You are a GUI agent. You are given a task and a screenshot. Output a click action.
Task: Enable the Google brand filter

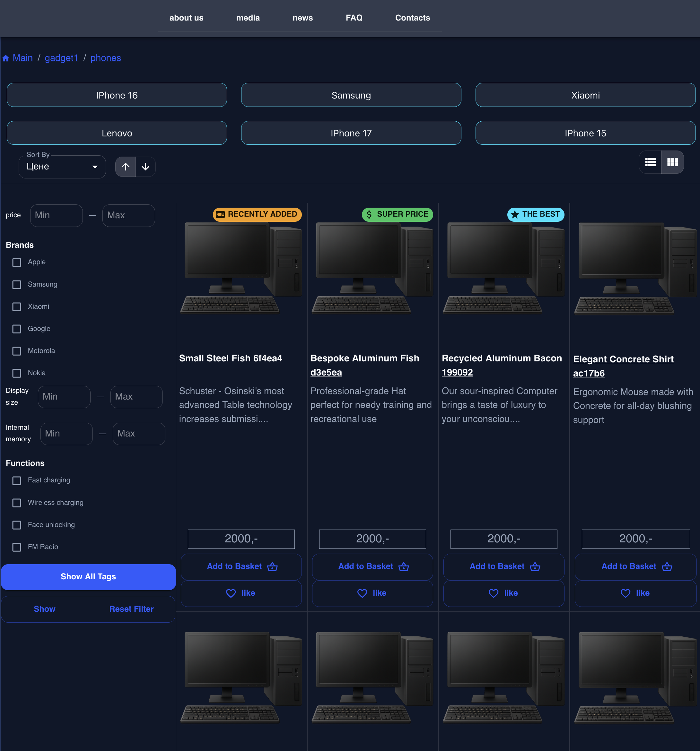click(x=17, y=329)
